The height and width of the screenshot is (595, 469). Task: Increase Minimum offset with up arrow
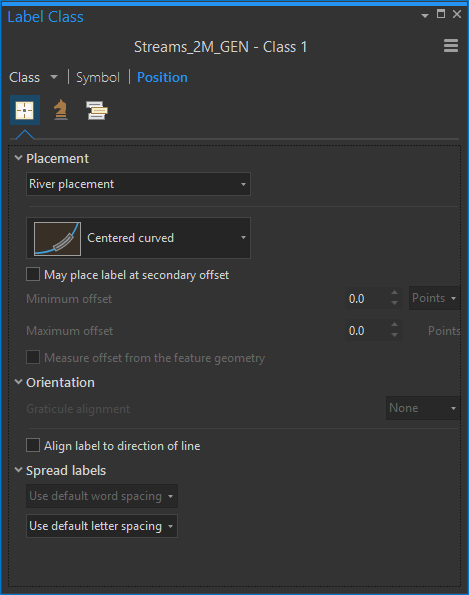point(395,293)
